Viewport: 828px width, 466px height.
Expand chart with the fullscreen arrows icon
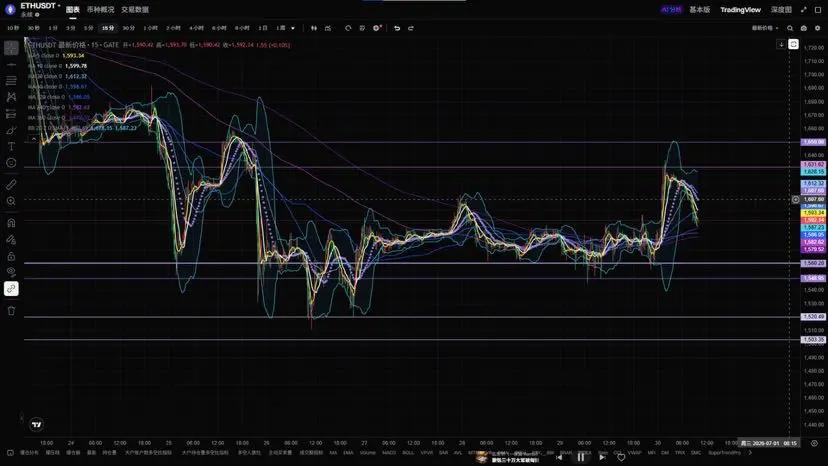click(804, 10)
